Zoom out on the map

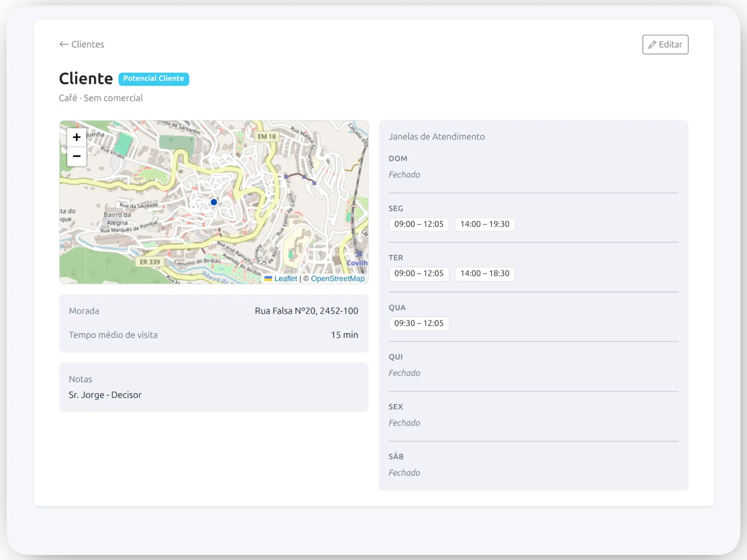[x=77, y=156]
